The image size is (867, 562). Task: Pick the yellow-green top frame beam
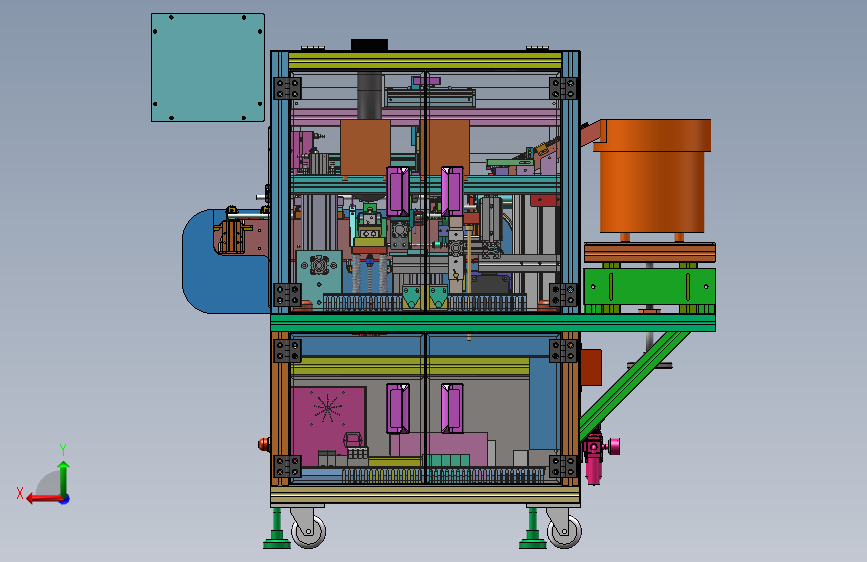point(425,61)
